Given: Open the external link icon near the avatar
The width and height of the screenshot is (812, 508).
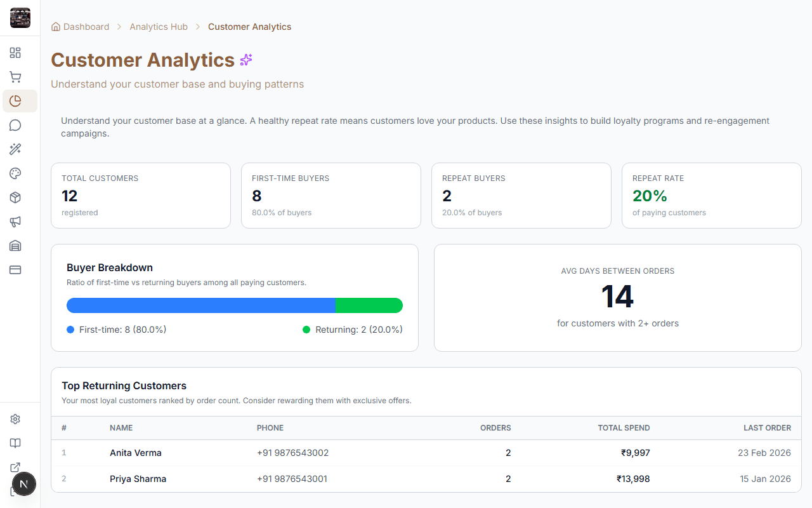Looking at the screenshot, I should click(x=15, y=467).
